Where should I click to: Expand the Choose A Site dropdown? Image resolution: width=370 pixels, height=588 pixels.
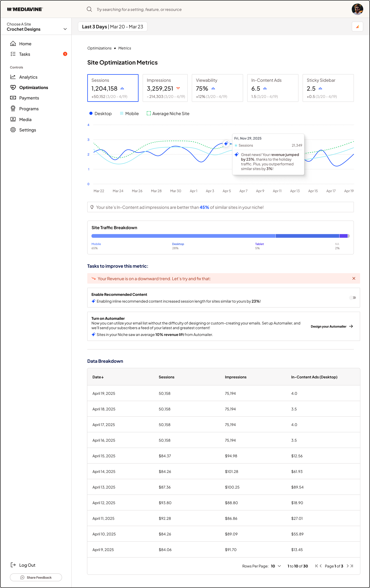(65, 29)
